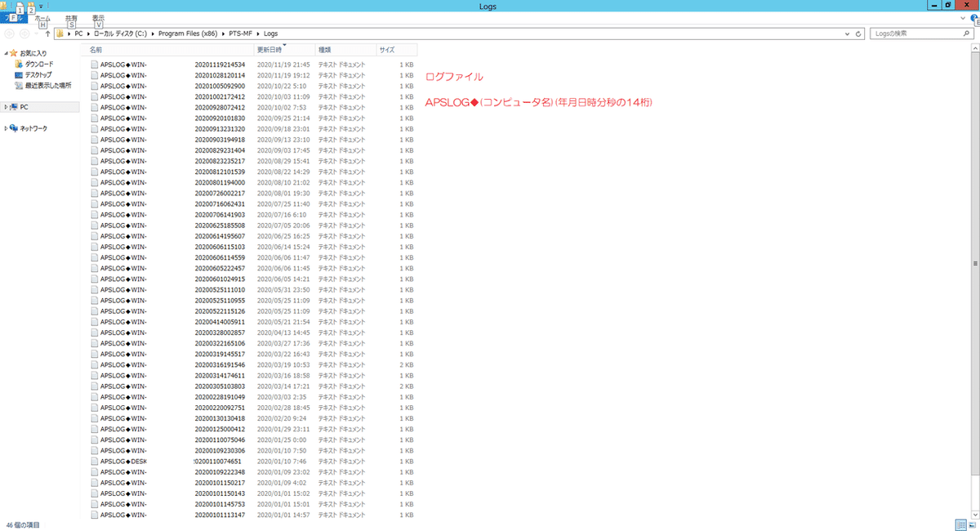The image size is (980, 531).
Task: Click the date cell 2020/01/29 23:11
Action: [283, 429]
